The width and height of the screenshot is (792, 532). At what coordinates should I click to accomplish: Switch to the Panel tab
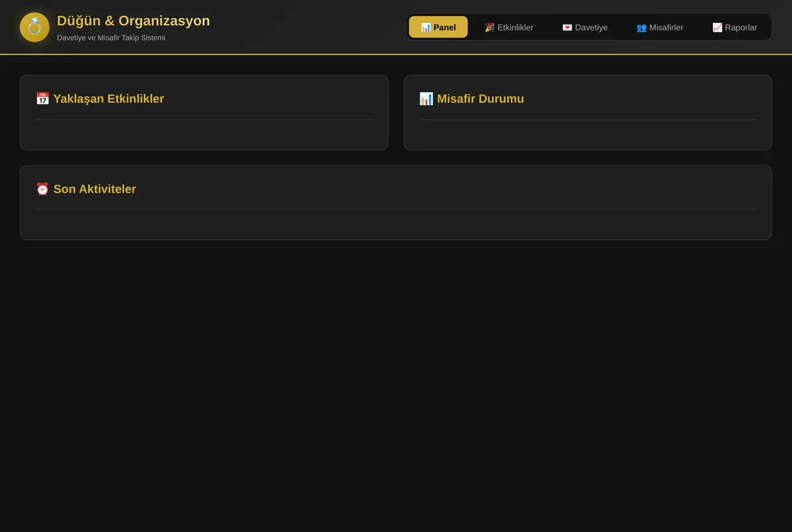pos(438,27)
